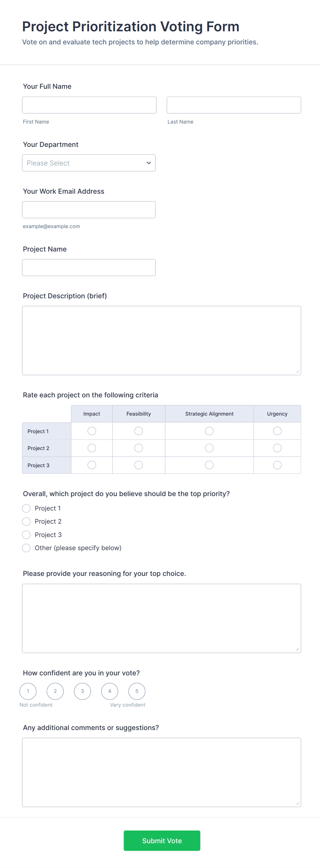Click the reasoning for top choice textarea
320x868 pixels.
point(161,618)
